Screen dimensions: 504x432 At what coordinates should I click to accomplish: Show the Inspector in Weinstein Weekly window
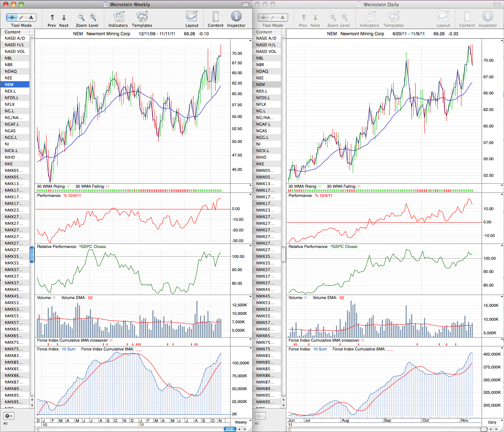[x=236, y=17]
